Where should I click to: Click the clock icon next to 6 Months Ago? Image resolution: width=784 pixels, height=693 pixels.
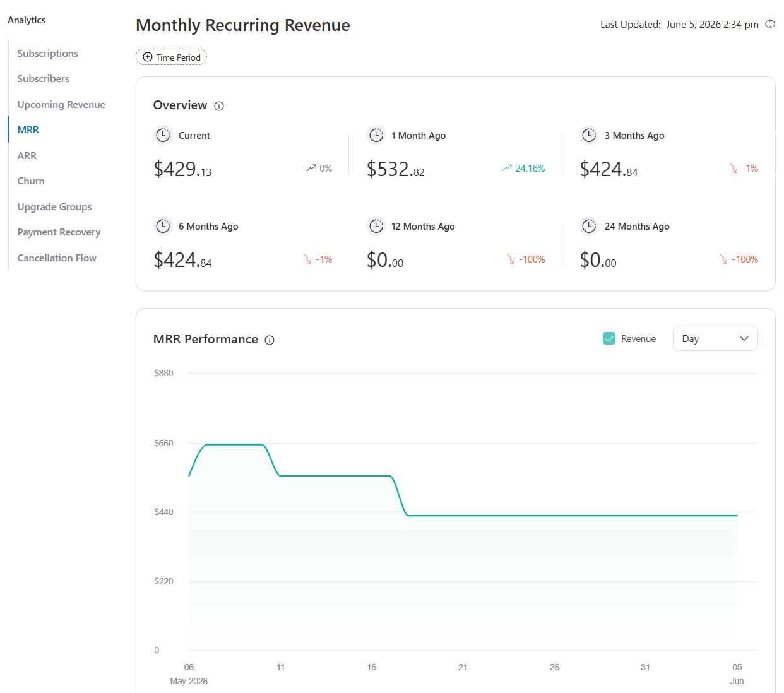163,226
